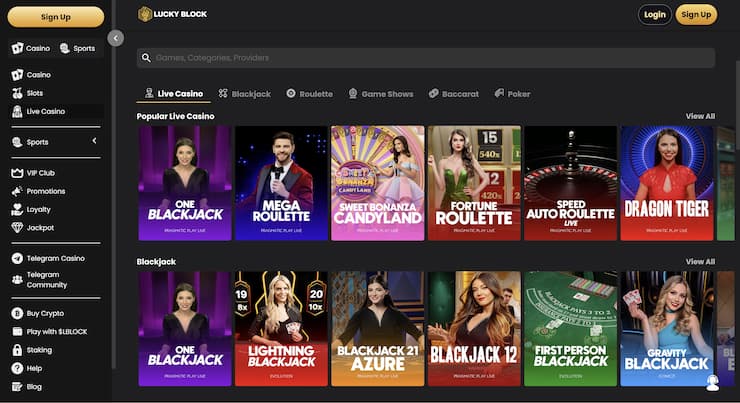Switch to Casino mode at sidebar top

[31, 48]
